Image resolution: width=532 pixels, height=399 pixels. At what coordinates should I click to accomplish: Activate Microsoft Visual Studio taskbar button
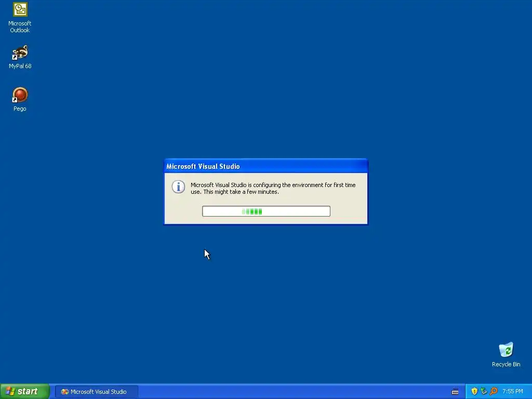[97, 392]
